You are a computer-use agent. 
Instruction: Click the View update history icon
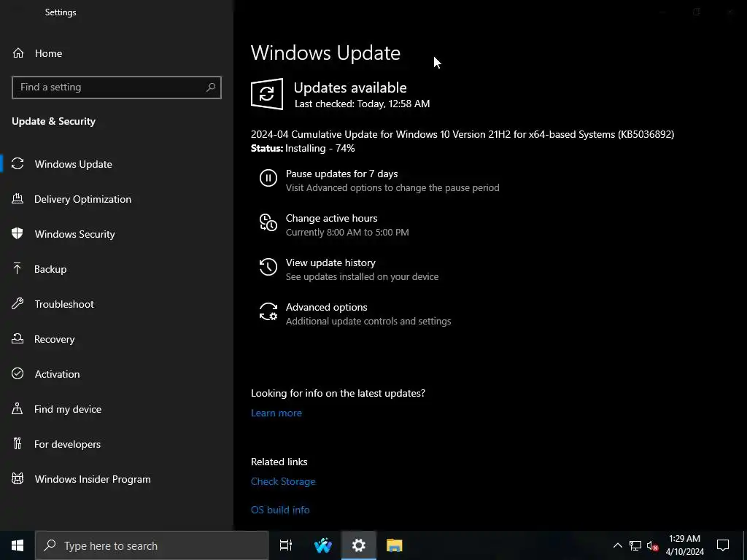pos(268,267)
